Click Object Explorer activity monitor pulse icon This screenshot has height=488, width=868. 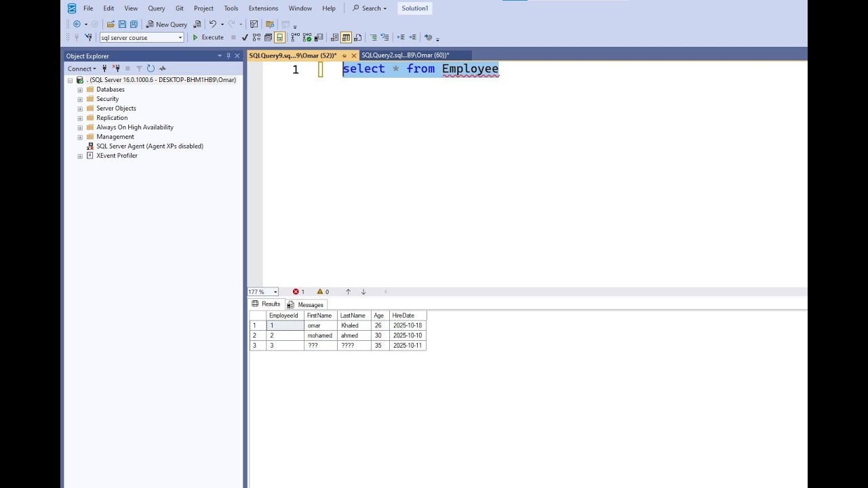[x=162, y=68]
